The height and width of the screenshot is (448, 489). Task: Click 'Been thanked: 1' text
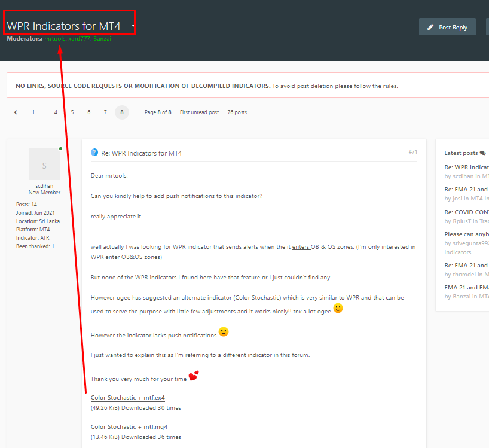[35, 246]
